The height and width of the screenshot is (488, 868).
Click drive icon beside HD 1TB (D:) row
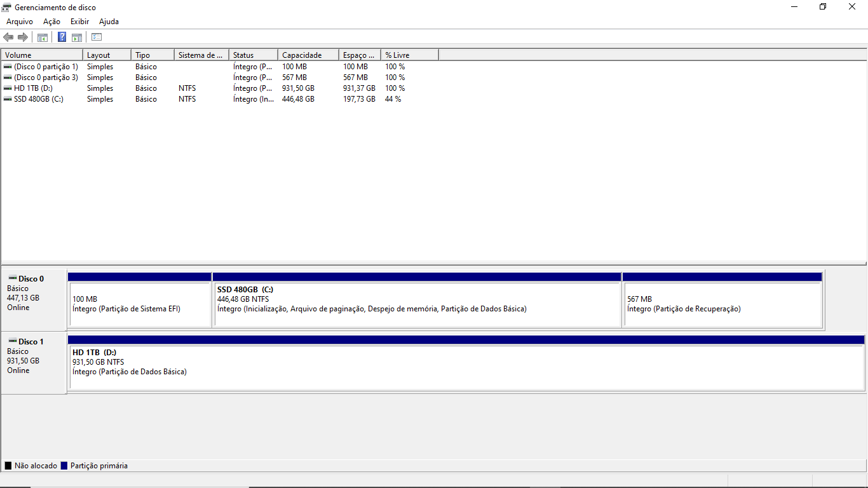(8, 88)
